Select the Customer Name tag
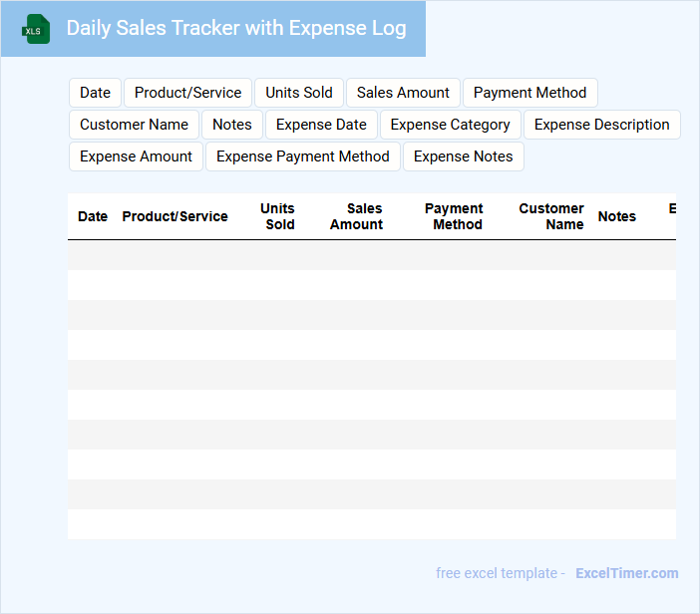Screen dimensions: 700x614 click(134, 125)
